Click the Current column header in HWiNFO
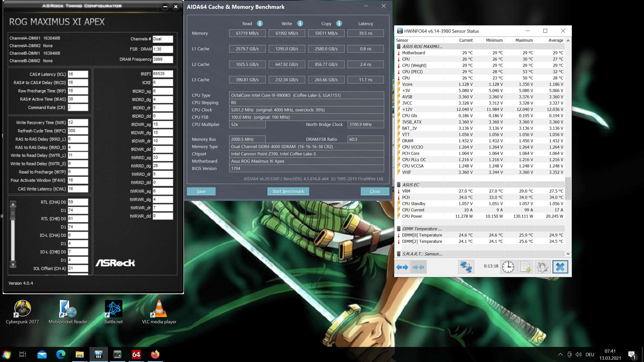Viewport: 644px width, 362px height. point(459,40)
